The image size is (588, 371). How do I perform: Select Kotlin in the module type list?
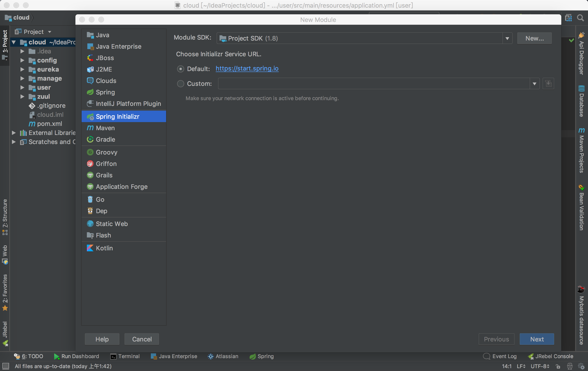click(x=104, y=248)
